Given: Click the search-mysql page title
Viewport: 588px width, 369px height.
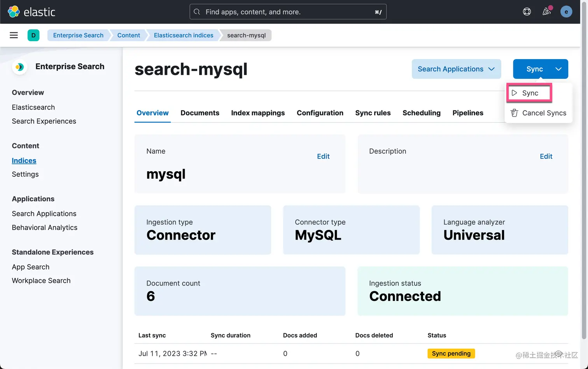Looking at the screenshot, I should (191, 69).
